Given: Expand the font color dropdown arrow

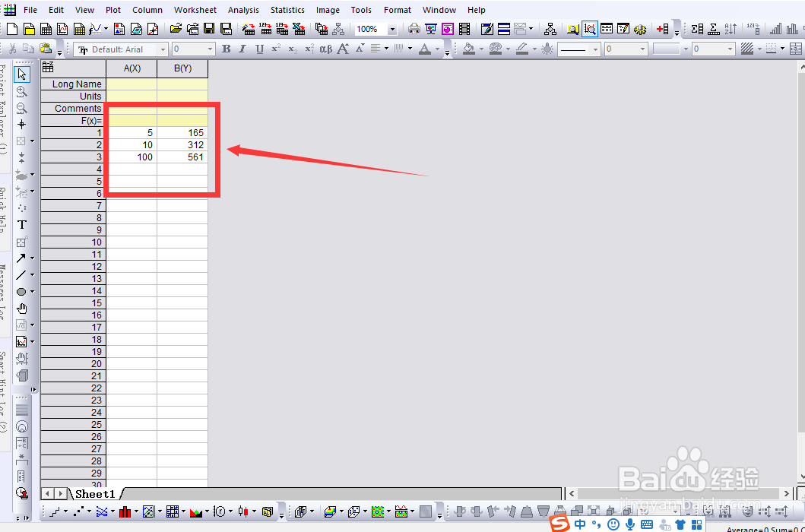Looking at the screenshot, I should 437,49.
